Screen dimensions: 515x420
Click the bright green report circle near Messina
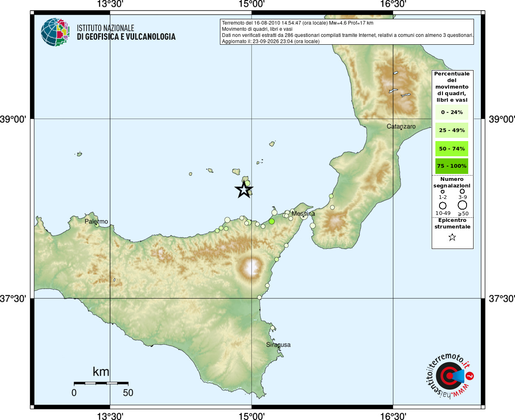click(272, 221)
